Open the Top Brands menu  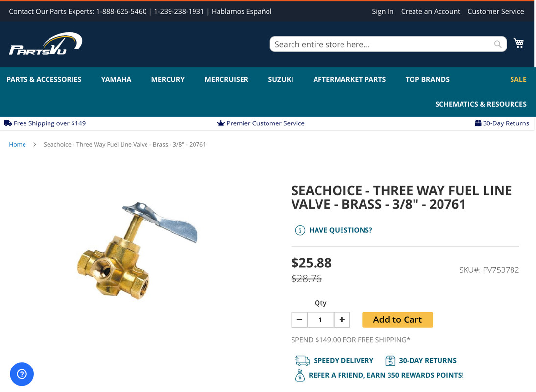(427, 80)
